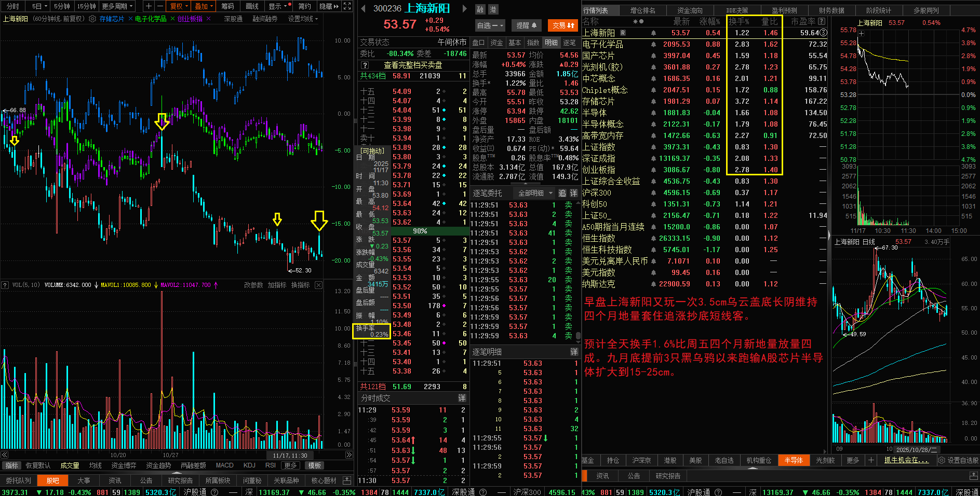980x496 pixels.
Task: Open chart settings gear beside 上海新阳 title
Action: click(92, 19)
